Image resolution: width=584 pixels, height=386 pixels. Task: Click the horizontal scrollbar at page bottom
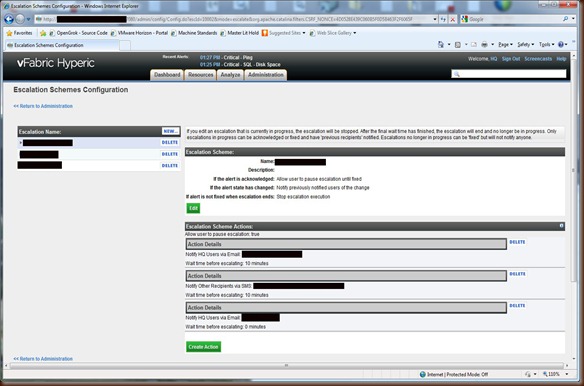click(286, 366)
